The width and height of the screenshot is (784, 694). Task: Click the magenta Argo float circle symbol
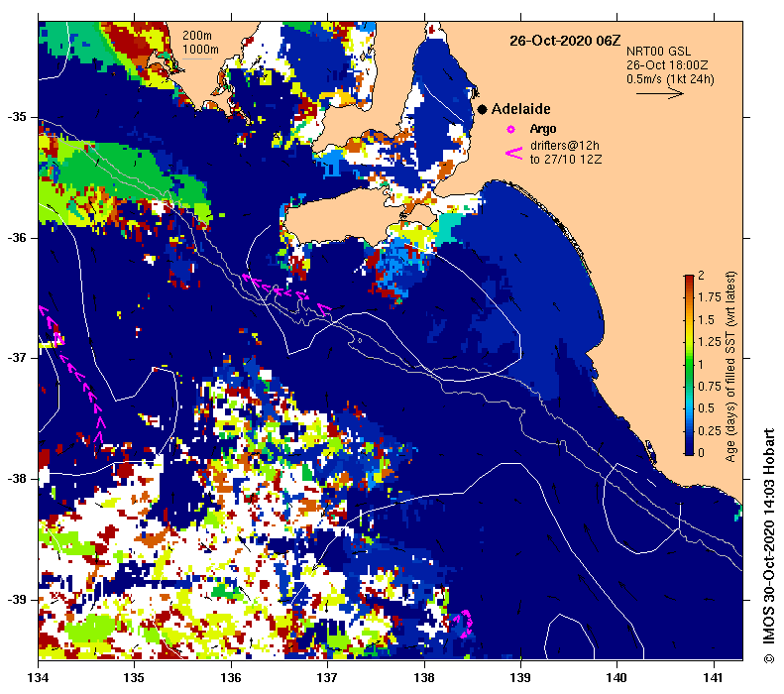tap(510, 130)
